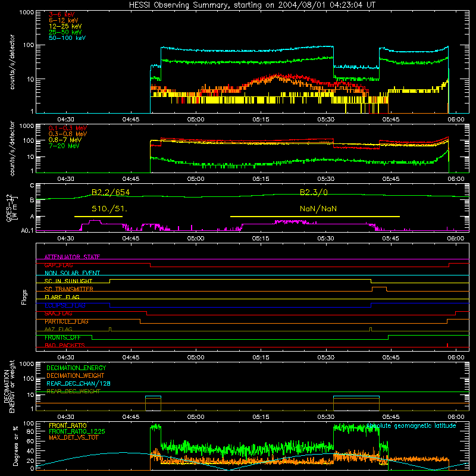476x476 pixels.
Task: Click 'counts/s/detector' axis title of keV panel
Action: 12,62
